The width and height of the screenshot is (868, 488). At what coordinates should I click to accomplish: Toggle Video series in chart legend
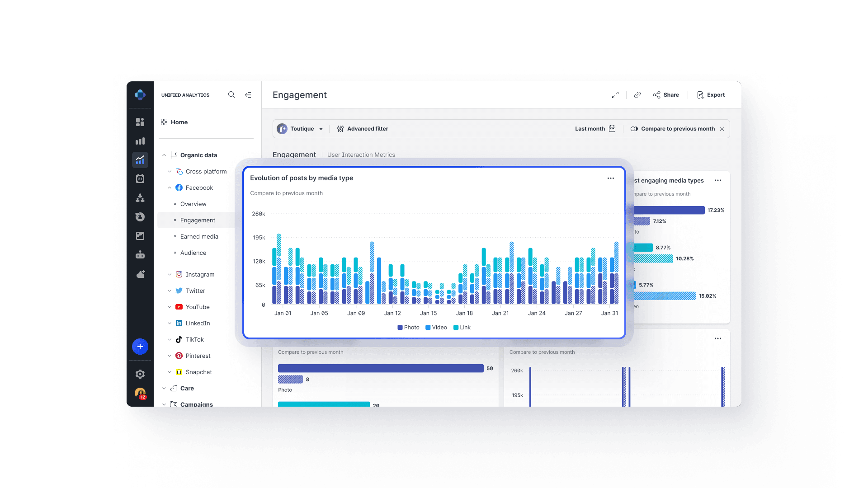(436, 328)
